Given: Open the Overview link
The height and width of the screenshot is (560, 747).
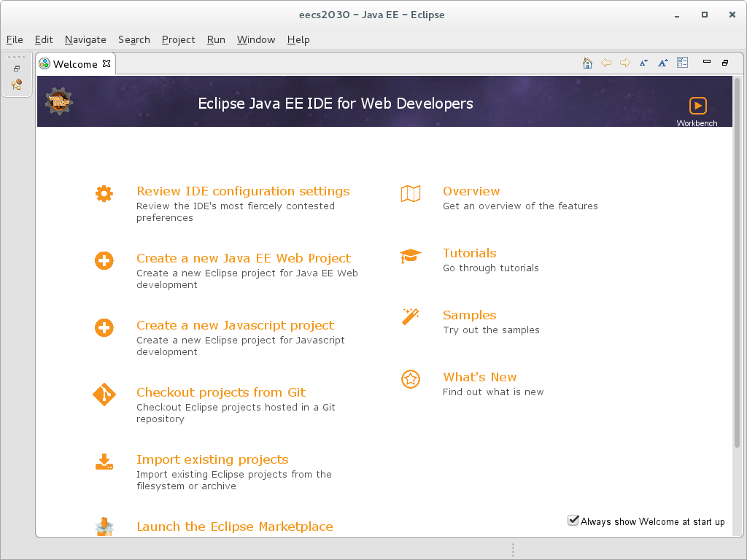Looking at the screenshot, I should pyautogui.click(x=471, y=191).
